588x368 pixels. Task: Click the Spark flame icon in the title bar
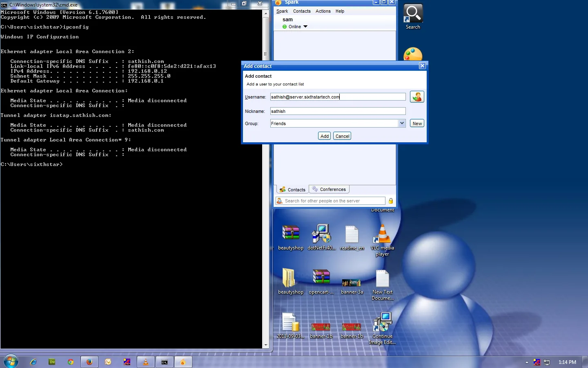click(x=278, y=2)
